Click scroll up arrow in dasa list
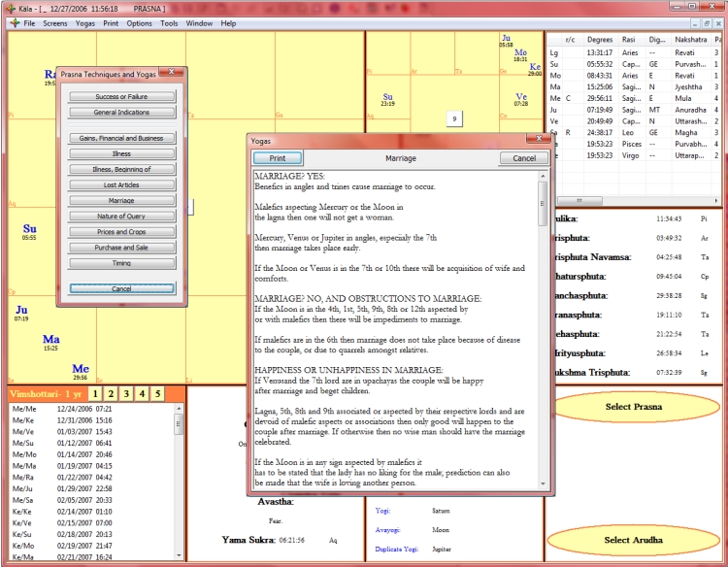Image resolution: width=728 pixels, height=567 pixels. 179,408
